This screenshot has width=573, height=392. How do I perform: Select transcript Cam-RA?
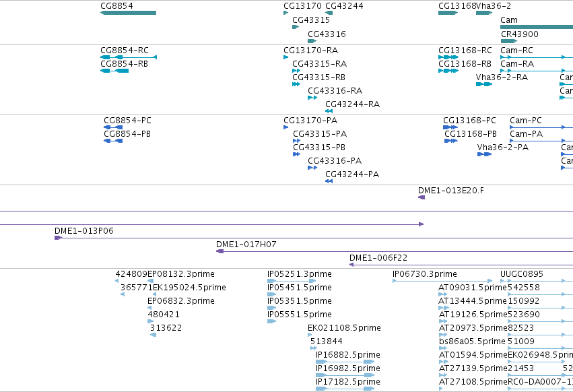(x=537, y=71)
